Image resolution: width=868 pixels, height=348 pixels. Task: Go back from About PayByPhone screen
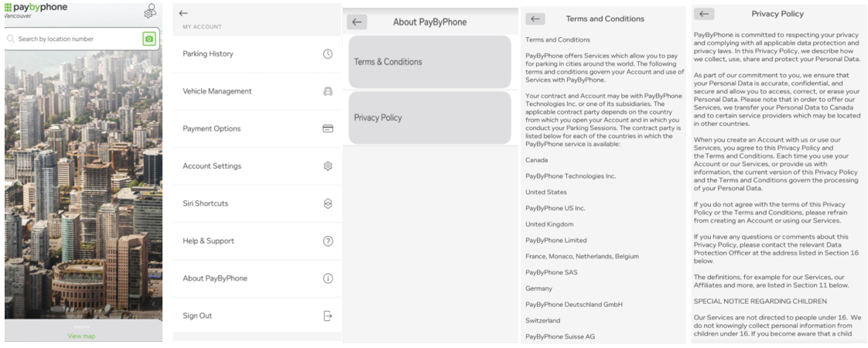pyautogui.click(x=357, y=22)
